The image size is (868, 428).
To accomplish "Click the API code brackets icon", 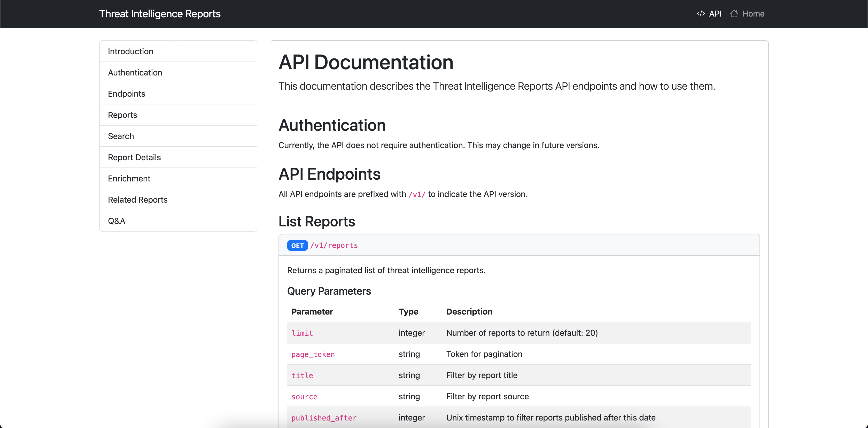I will click(701, 13).
